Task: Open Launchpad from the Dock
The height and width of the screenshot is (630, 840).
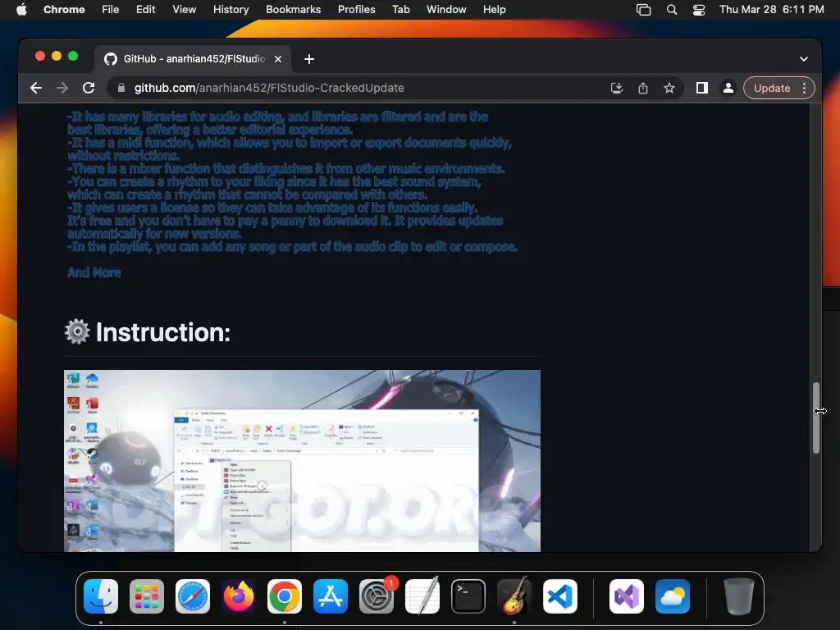Action: (147, 596)
